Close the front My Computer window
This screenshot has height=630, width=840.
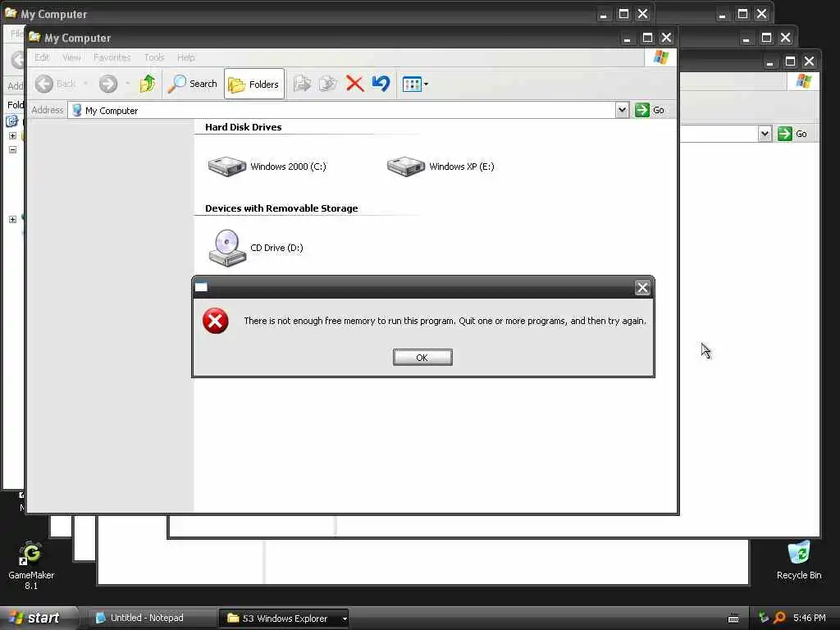666,38
